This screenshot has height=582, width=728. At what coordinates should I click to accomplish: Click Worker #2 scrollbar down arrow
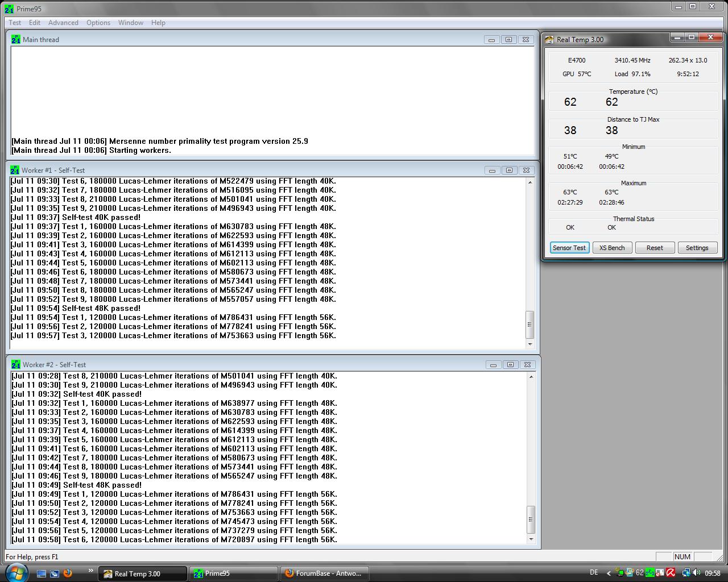pos(531,539)
